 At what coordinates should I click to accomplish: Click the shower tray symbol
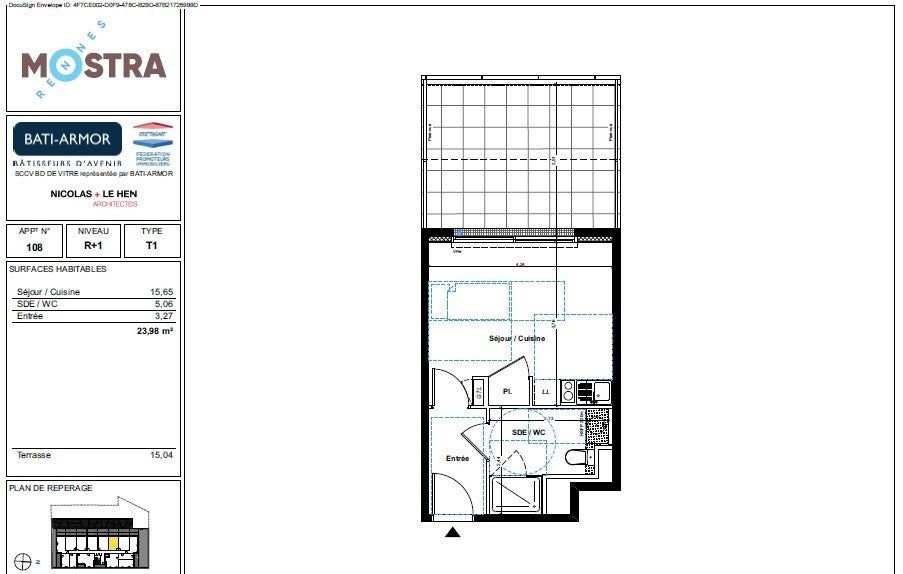(517, 495)
